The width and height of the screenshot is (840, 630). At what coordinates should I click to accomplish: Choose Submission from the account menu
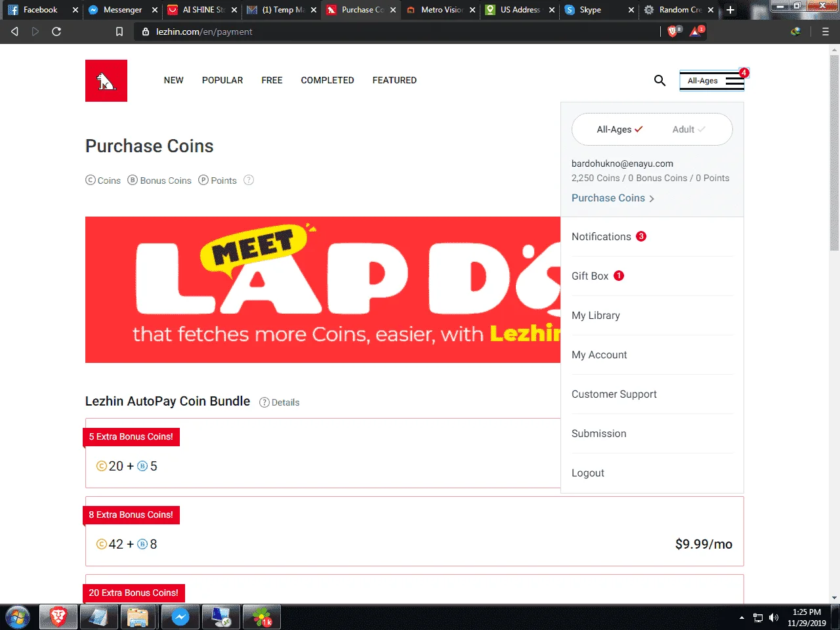point(652,433)
